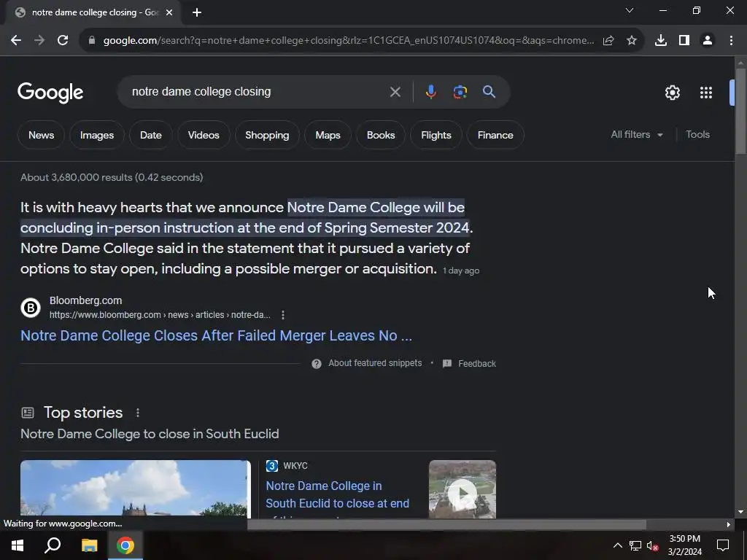747x560 pixels.
Task: Click the address bar URL
Action: 348,41
